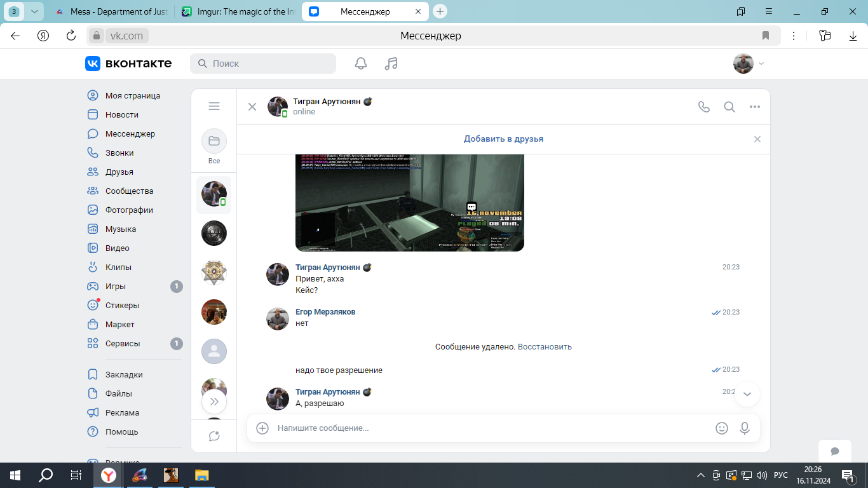Screen dimensions: 868x488
Task: Open the music player icon in header
Action: tap(391, 64)
